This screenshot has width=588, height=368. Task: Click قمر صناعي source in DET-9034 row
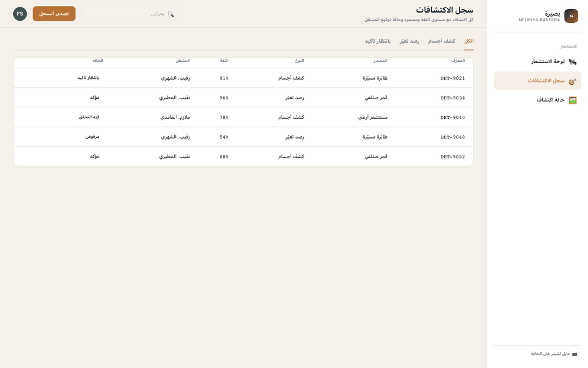[376, 98]
